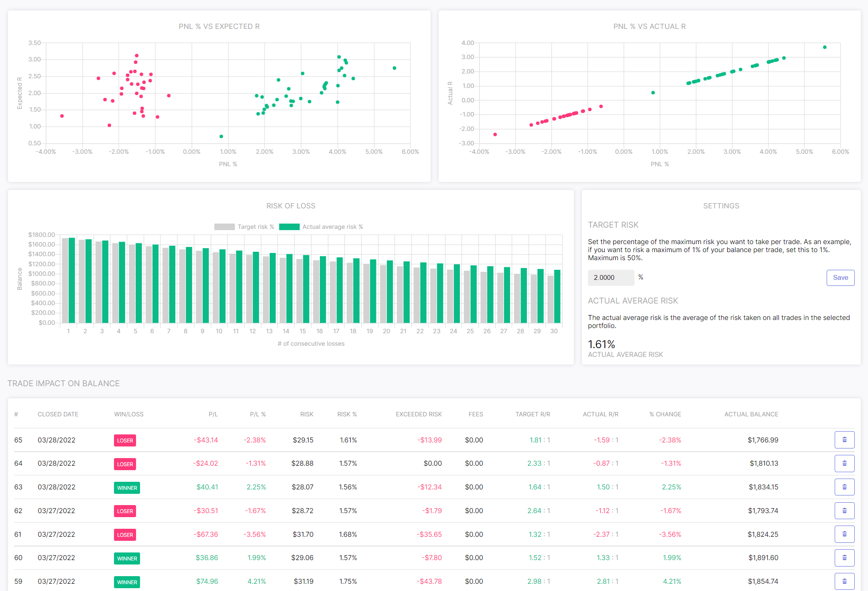The height and width of the screenshot is (591, 868).
Task: Click the PNL % VS ACTUAL R chart title
Action: (649, 26)
